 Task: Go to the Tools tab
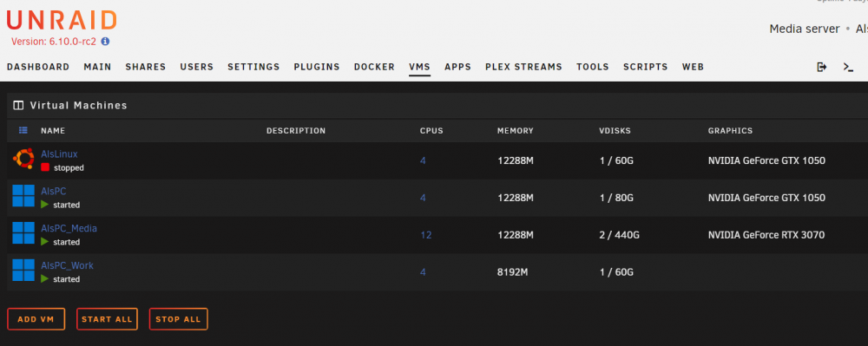[x=592, y=67]
